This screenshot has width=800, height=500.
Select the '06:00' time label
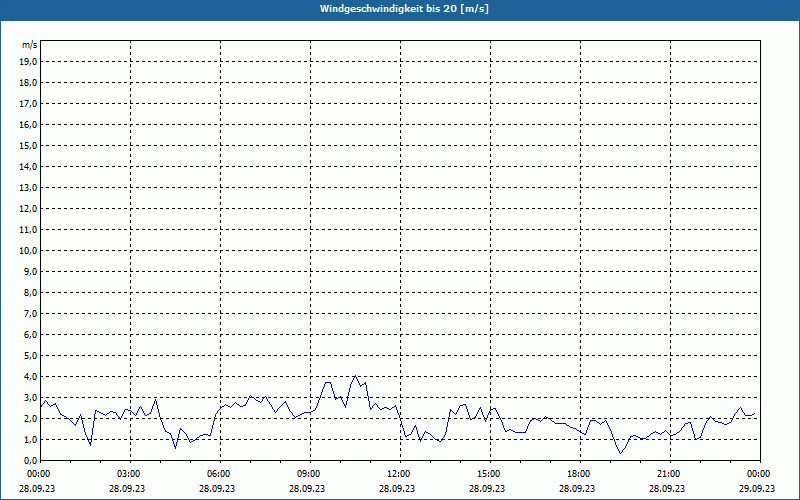pos(220,474)
